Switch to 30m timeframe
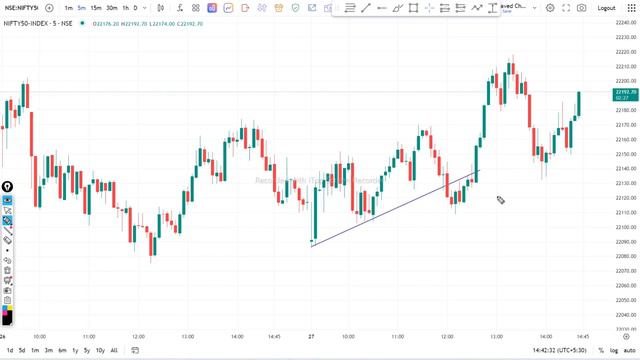 coord(112,8)
